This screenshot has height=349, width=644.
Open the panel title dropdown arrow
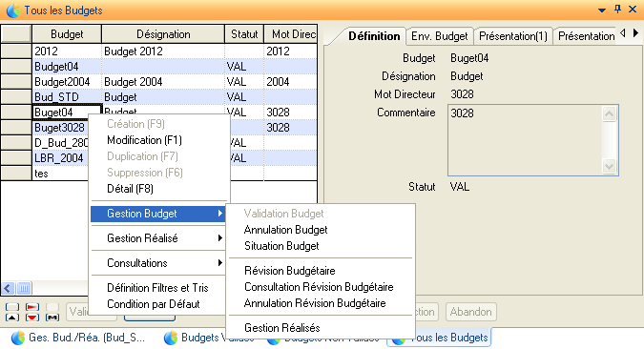(602, 10)
